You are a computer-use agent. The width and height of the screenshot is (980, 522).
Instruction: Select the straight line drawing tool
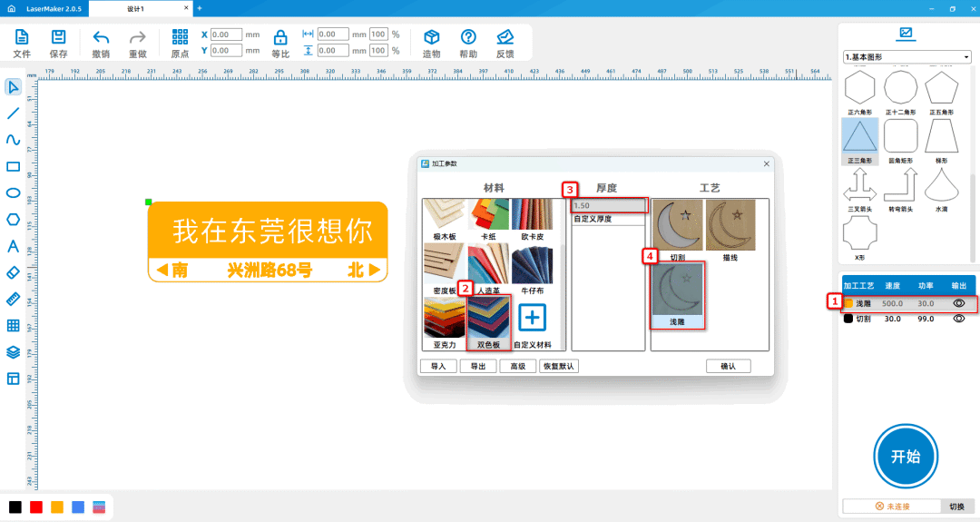point(13,113)
